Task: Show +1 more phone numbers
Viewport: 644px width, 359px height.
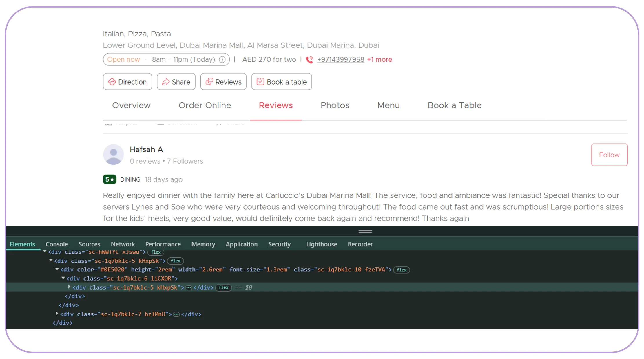Action: (380, 59)
